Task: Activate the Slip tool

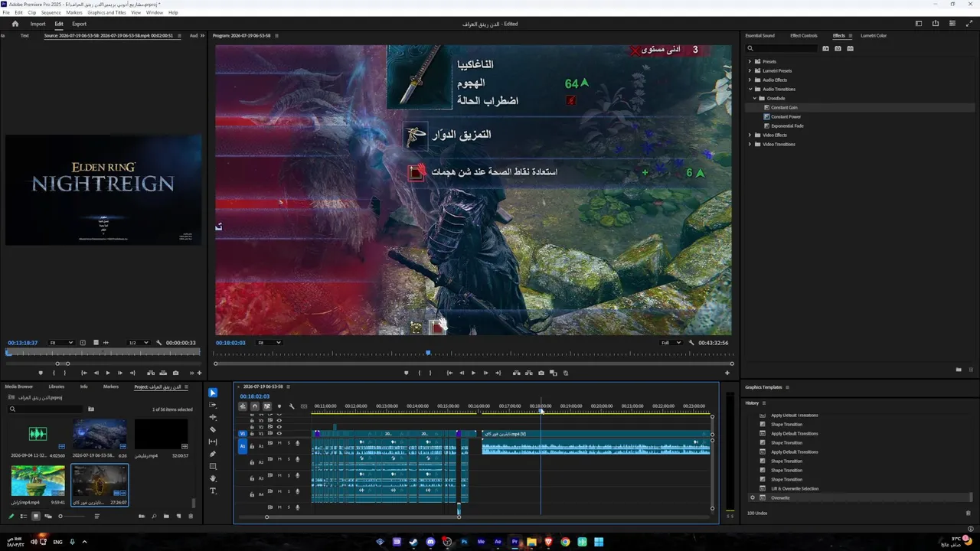Action: [213, 442]
